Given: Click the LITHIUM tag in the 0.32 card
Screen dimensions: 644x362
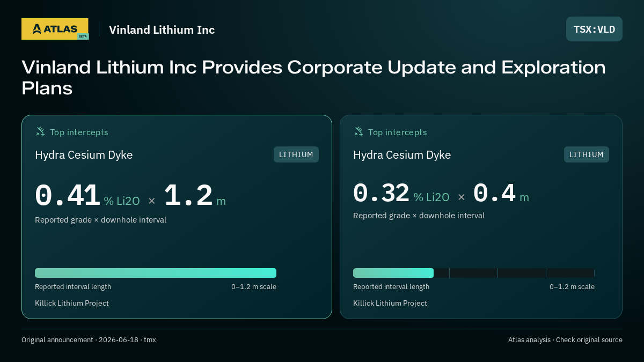Looking at the screenshot, I should click(x=587, y=154).
